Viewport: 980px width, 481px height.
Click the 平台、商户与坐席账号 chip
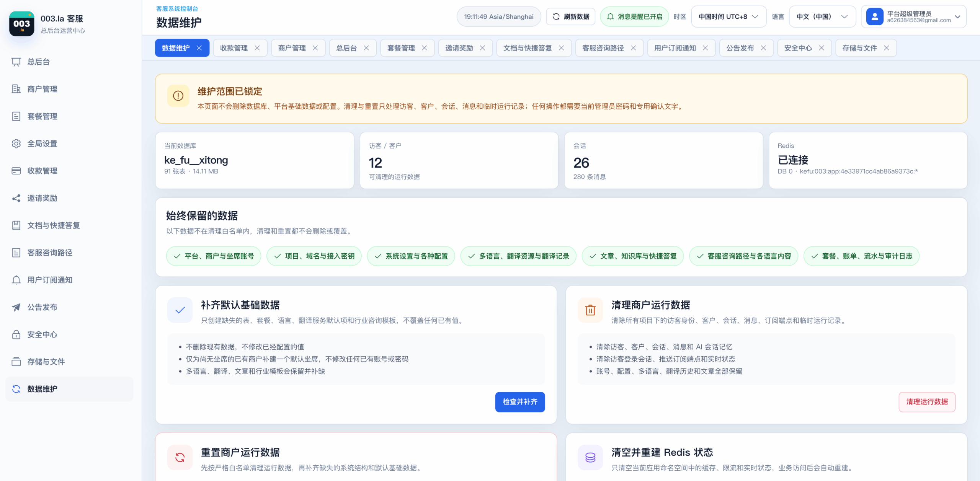[214, 256]
